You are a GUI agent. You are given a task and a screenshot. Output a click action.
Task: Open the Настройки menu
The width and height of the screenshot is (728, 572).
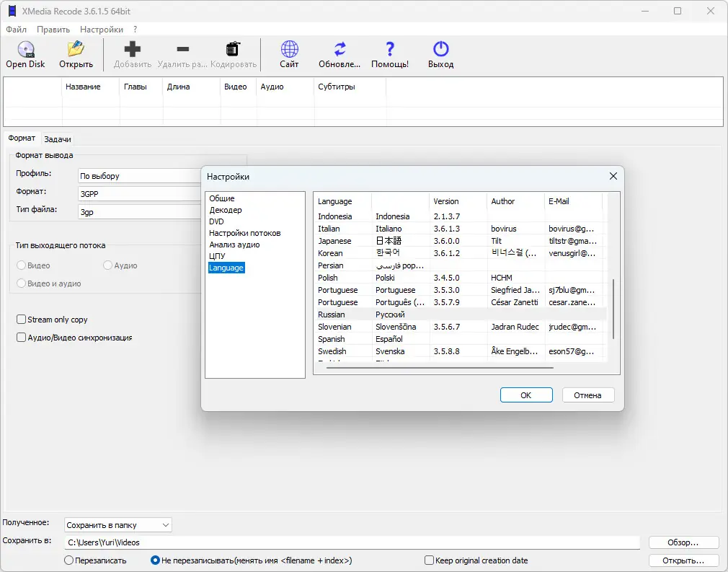pyautogui.click(x=101, y=30)
